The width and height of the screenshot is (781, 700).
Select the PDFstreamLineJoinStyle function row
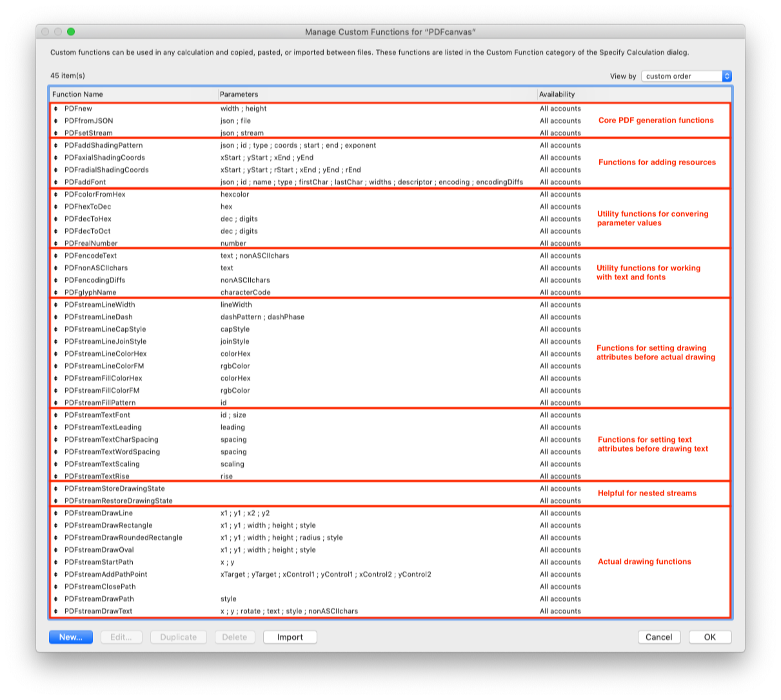click(x=390, y=341)
